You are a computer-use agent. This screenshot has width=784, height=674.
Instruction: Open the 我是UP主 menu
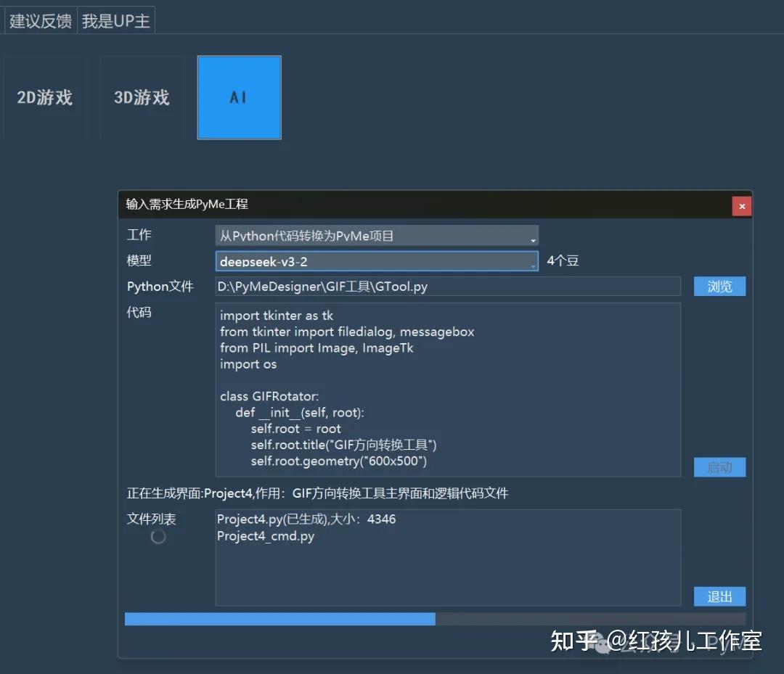pyautogui.click(x=116, y=21)
